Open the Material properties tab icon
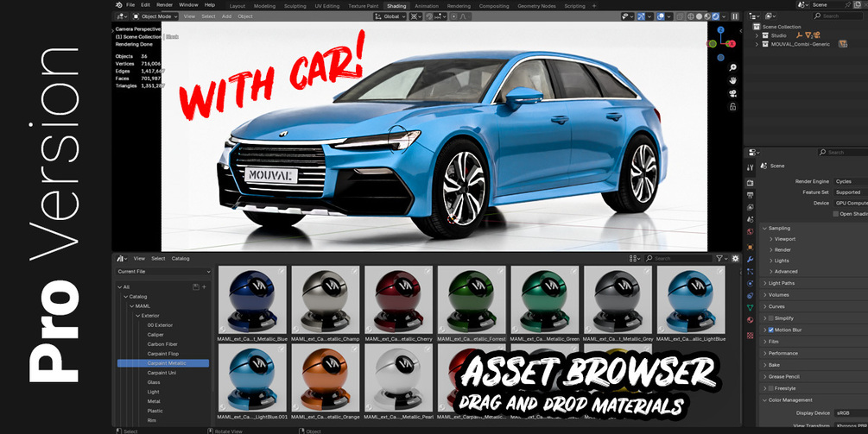 pos(750,319)
